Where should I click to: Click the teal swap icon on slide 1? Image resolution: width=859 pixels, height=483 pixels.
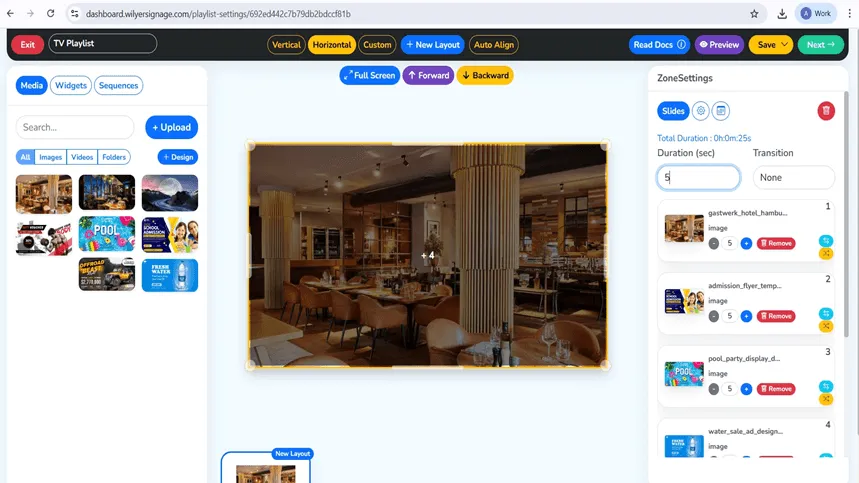click(826, 240)
